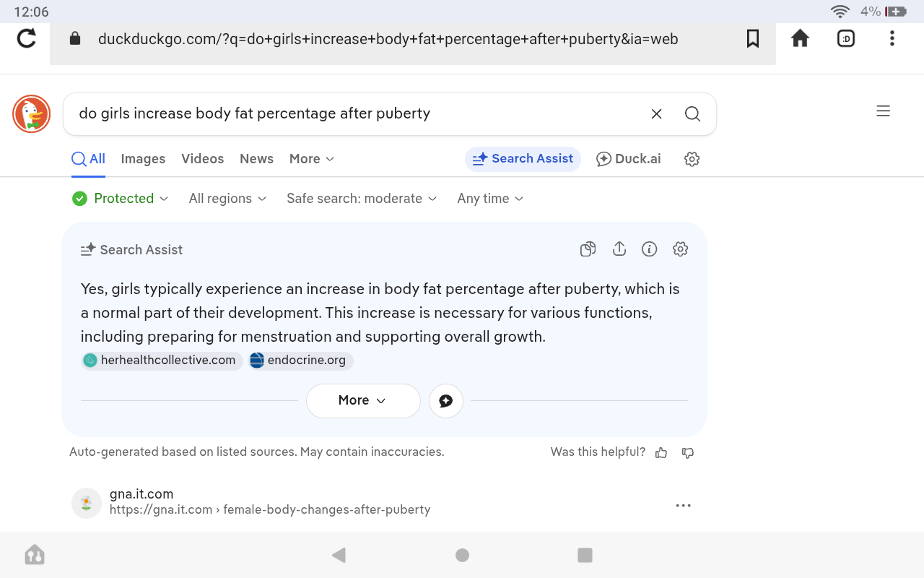The width and height of the screenshot is (924, 578).
Task: Clear the search query text
Action: (656, 113)
